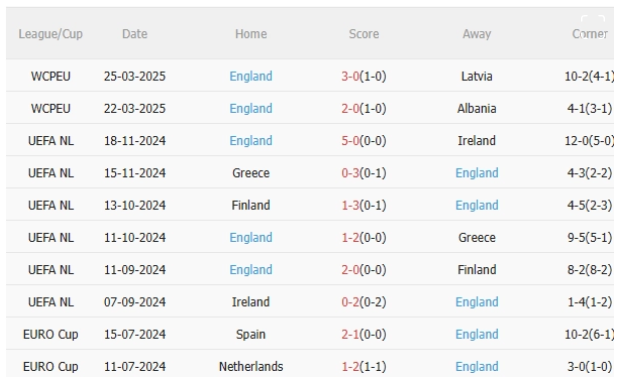
Task: Click the 5-0 score against Ireland
Action: (350, 141)
